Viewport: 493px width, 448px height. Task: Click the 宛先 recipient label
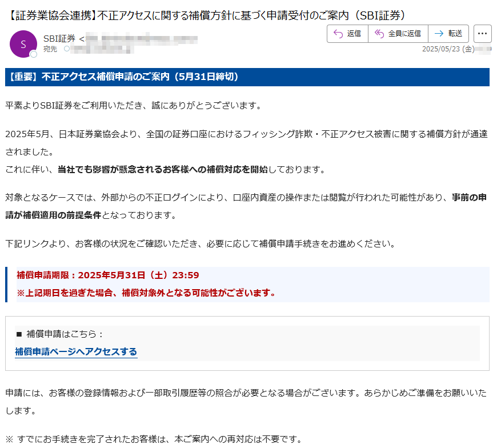pos(50,49)
